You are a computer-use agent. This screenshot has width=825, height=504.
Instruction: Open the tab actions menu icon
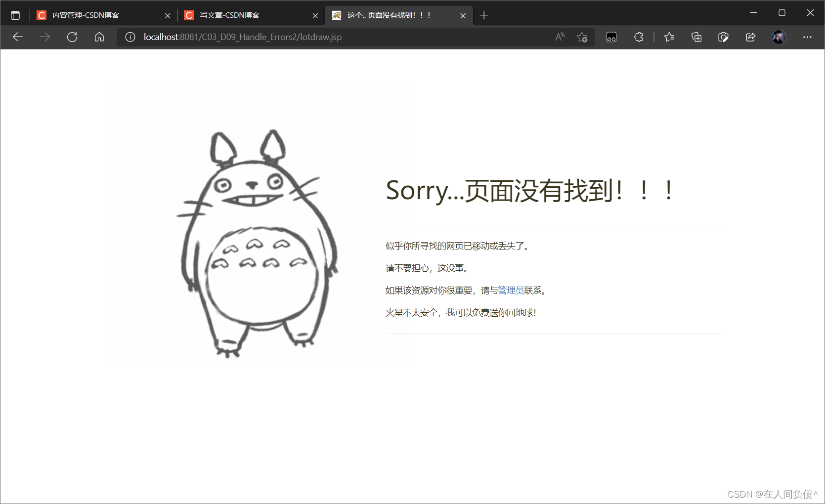point(15,15)
